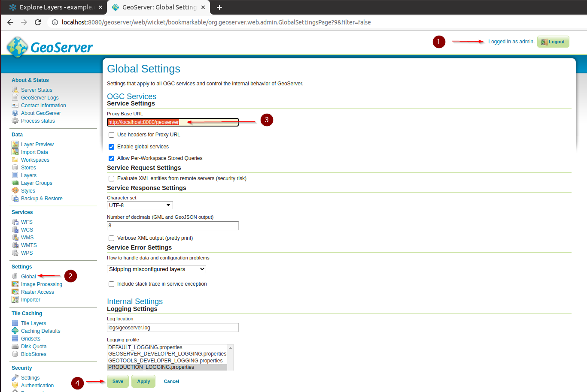Click the Raster Access icon
The width and height of the screenshot is (587, 392).
pos(15,292)
